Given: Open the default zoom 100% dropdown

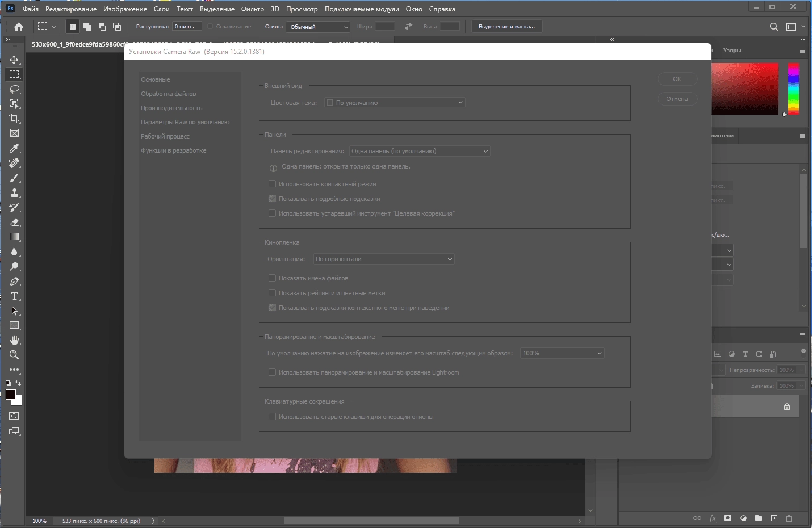Looking at the screenshot, I should pyautogui.click(x=562, y=353).
